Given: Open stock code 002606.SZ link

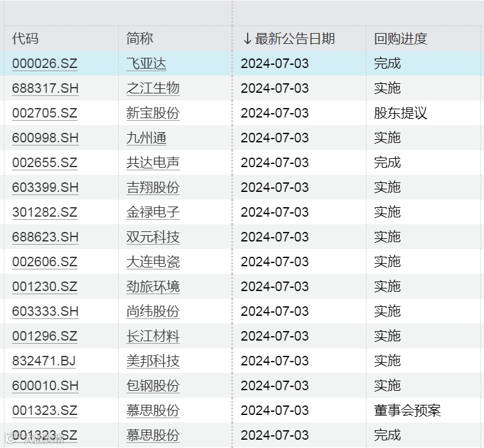Looking at the screenshot, I should [44, 262].
